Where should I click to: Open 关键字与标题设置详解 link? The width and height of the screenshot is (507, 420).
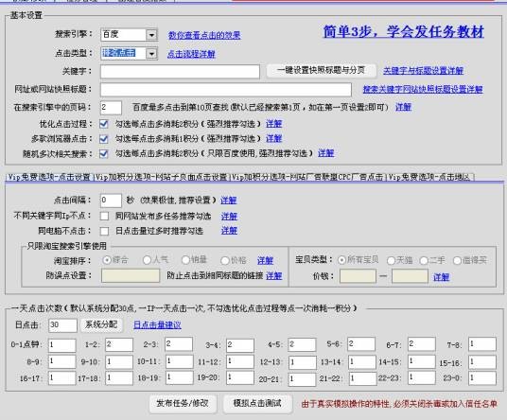[x=423, y=71]
